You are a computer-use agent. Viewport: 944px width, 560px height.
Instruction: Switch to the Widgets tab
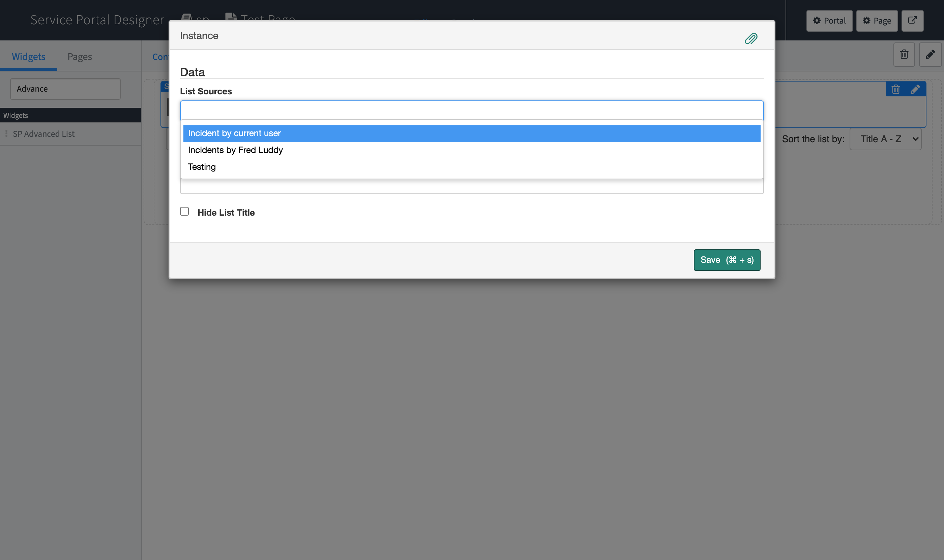tap(28, 56)
